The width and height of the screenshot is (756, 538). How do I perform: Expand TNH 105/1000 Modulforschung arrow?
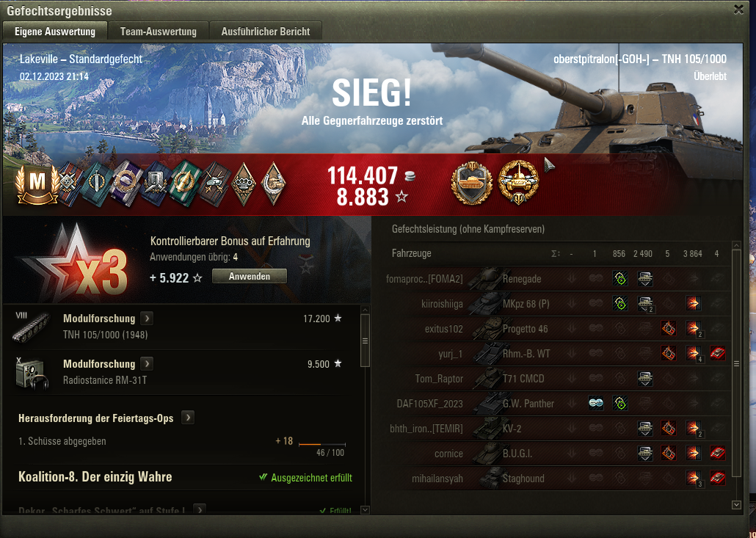147,318
